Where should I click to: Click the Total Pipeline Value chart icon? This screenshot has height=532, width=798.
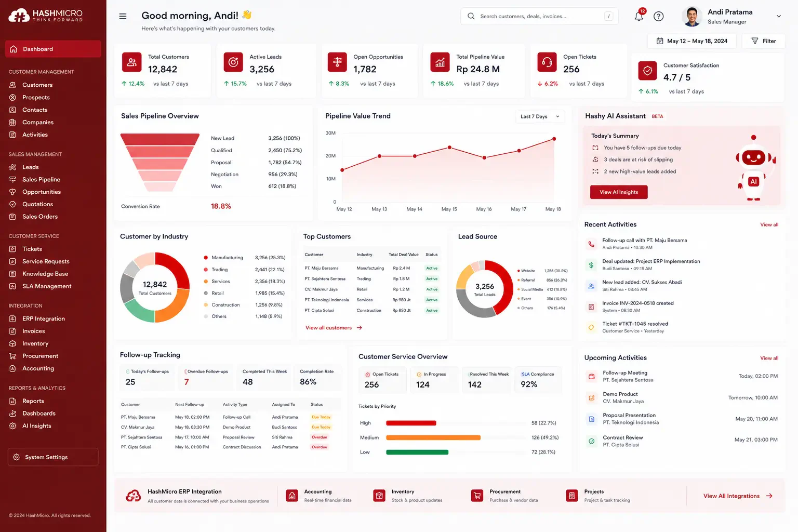point(440,62)
